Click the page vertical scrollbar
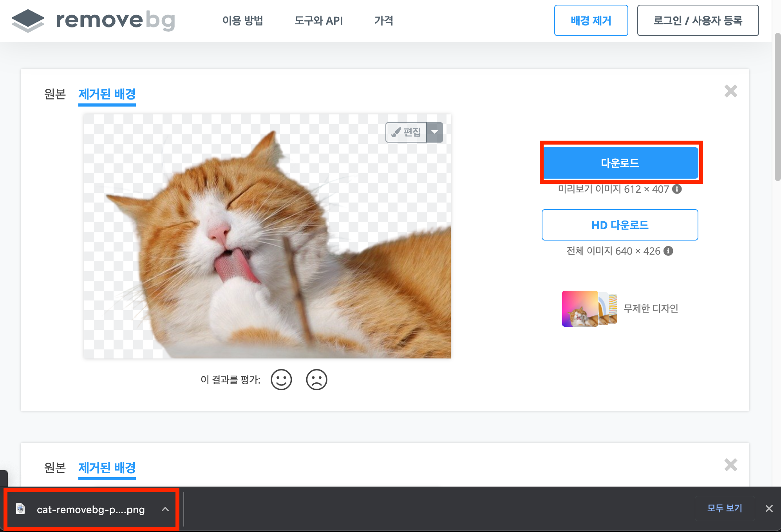 777,106
